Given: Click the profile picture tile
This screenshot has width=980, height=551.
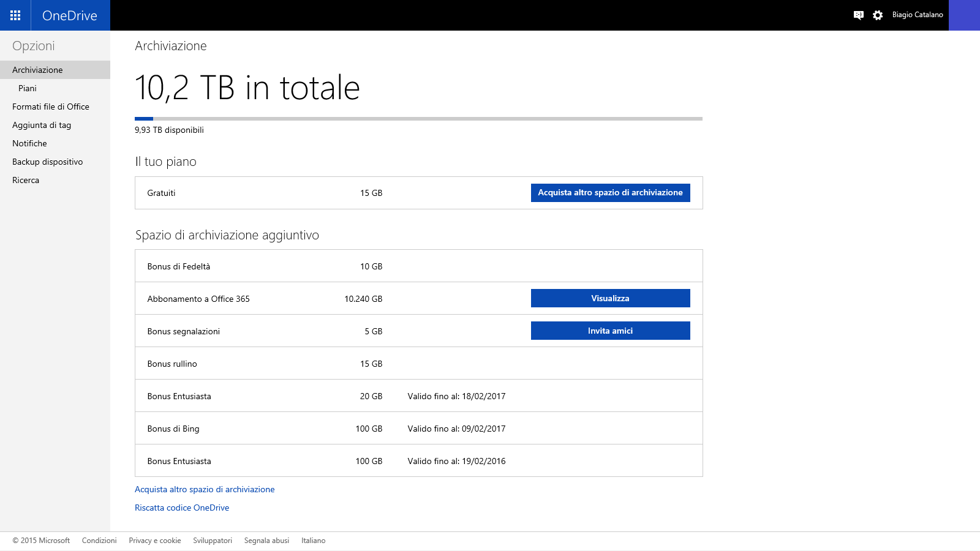Looking at the screenshot, I should pyautogui.click(x=964, y=15).
